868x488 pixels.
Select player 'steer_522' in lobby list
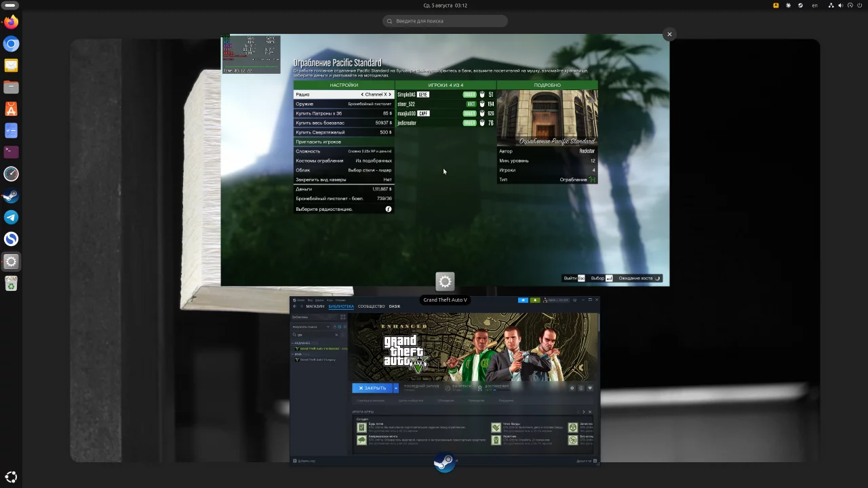click(x=446, y=104)
